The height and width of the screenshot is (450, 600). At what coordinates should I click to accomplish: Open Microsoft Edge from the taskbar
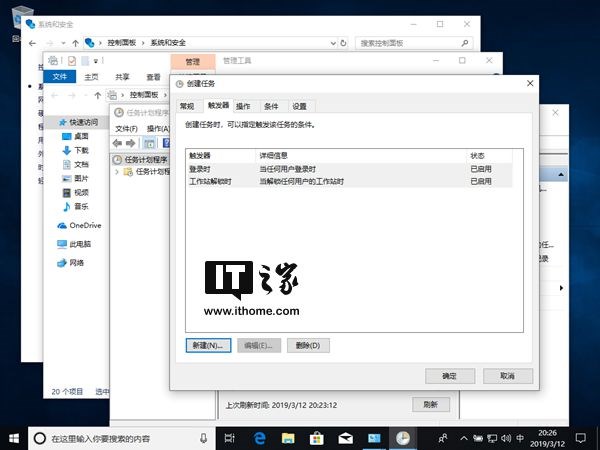click(260, 438)
